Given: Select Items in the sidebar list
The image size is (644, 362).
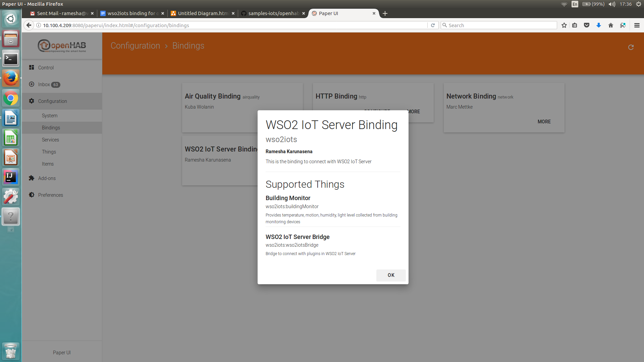Looking at the screenshot, I should coord(48,164).
